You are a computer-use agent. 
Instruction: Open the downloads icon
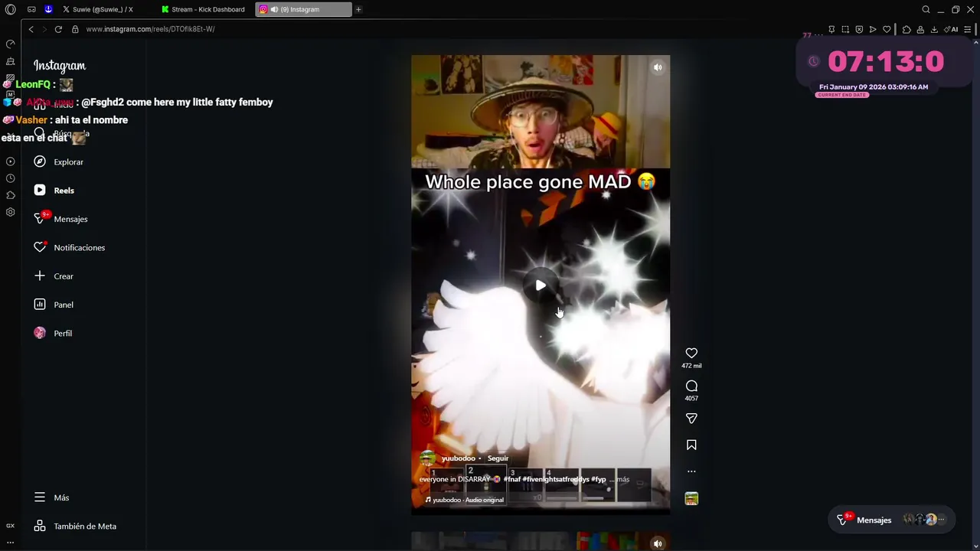click(x=934, y=29)
